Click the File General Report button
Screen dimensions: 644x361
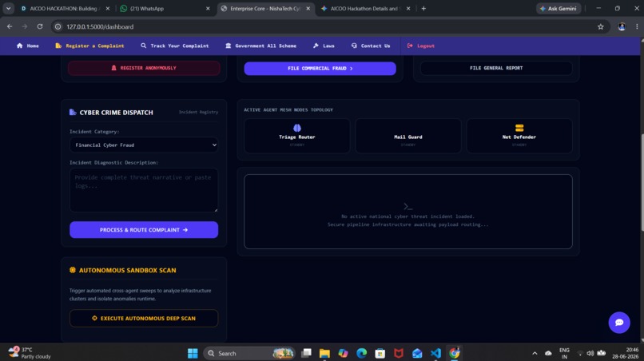point(496,68)
